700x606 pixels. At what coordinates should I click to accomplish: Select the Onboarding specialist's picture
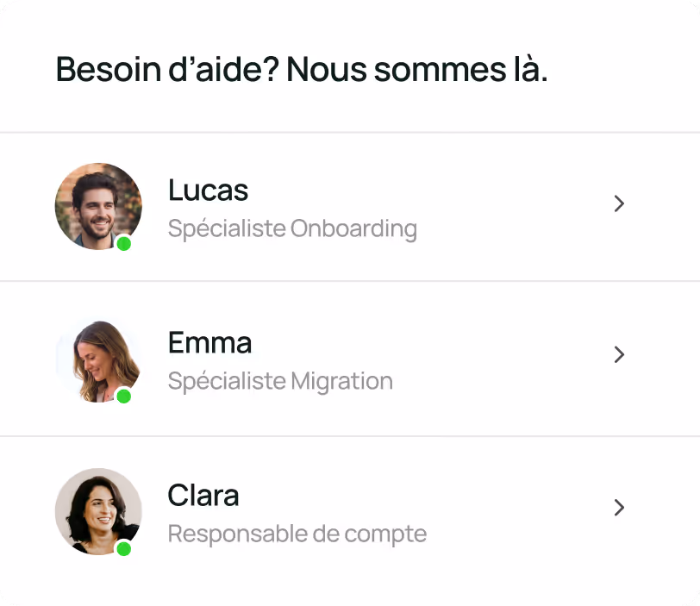click(x=97, y=205)
